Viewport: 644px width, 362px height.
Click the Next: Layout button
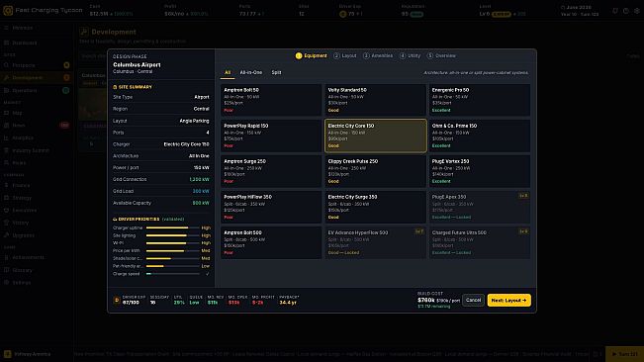pyautogui.click(x=508, y=300)
